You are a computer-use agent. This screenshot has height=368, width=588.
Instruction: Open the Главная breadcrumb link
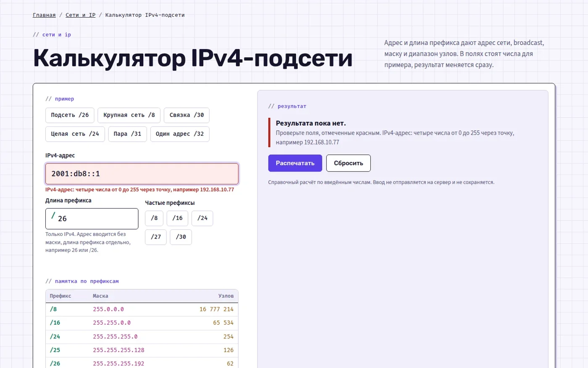[x=44, y=15]
